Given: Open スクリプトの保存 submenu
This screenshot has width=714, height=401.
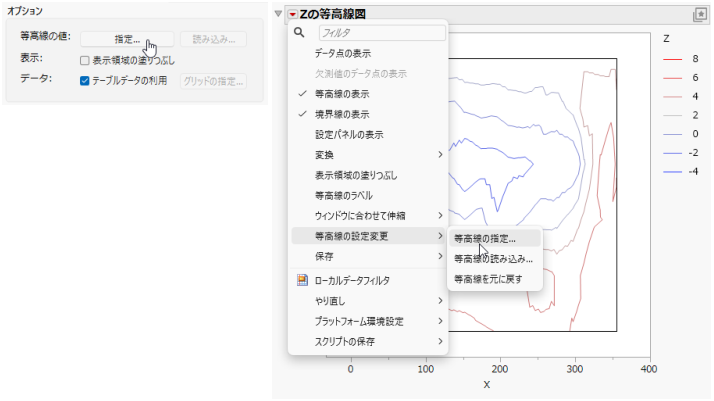Looking at the screenshot, I should click(x=368, y=341).
